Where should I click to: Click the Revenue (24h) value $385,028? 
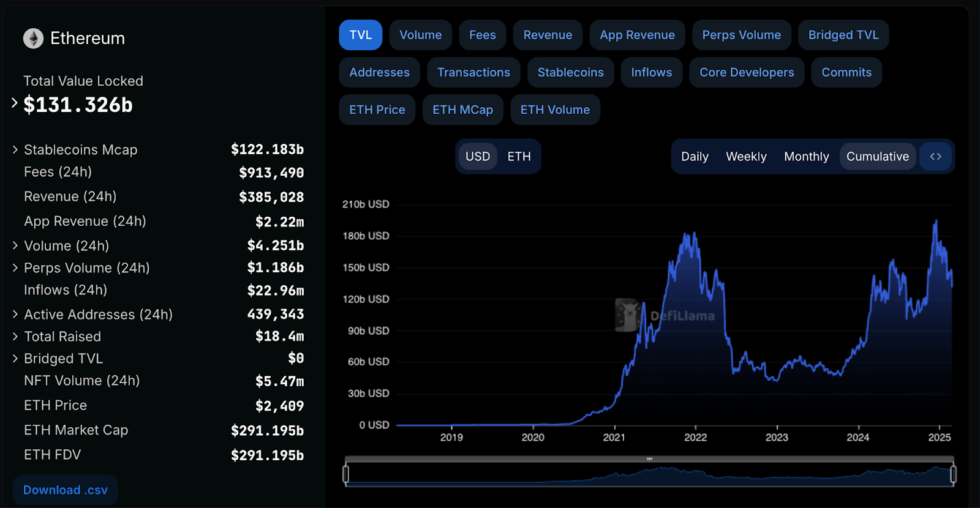[271, 197]
